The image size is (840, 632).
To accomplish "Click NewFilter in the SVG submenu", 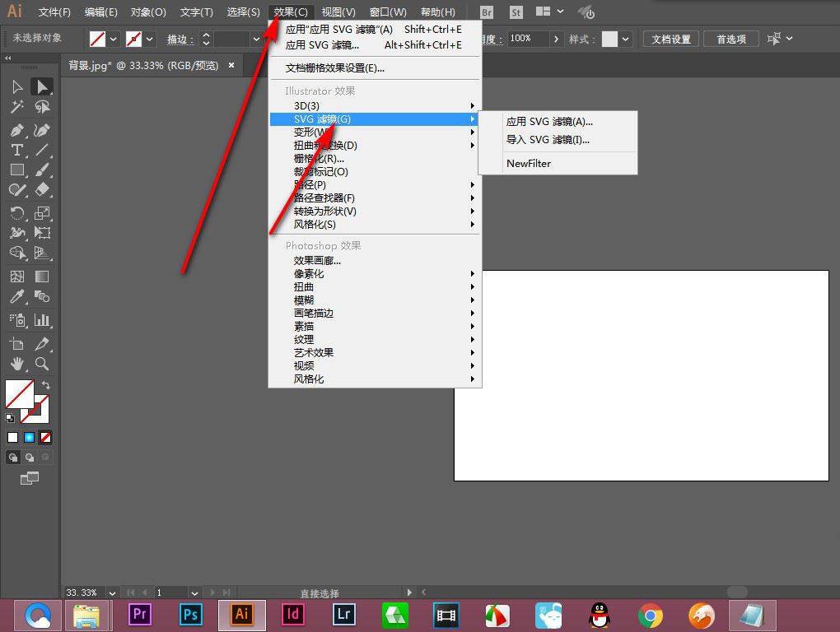I will tap(529, 163).
